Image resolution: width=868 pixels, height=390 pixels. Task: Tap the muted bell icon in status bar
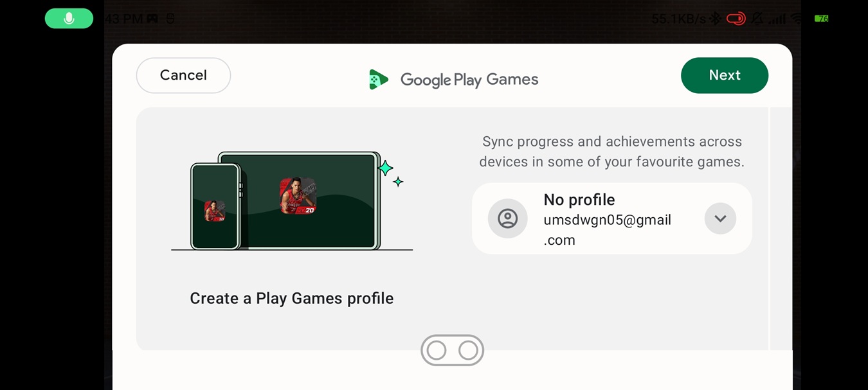coord(757,19)
